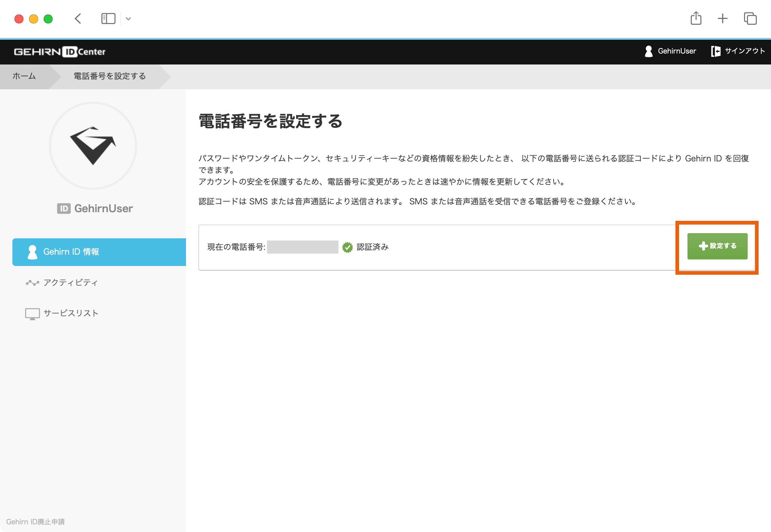The height and width of the screenshot is (532, 771).
Task: Select 電話番号を設定する breadcrumb item
Action: (110, 76)
